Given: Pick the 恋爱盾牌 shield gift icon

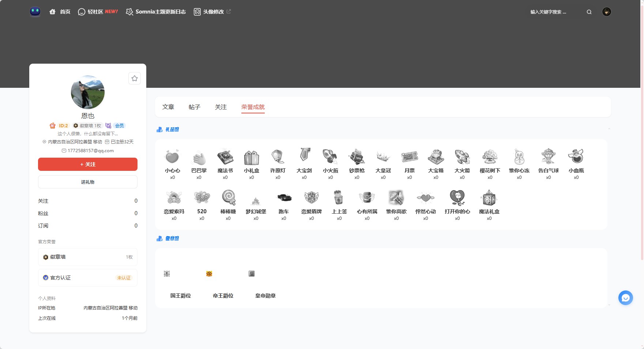Looking at the screenshot, I should (312, 198).
